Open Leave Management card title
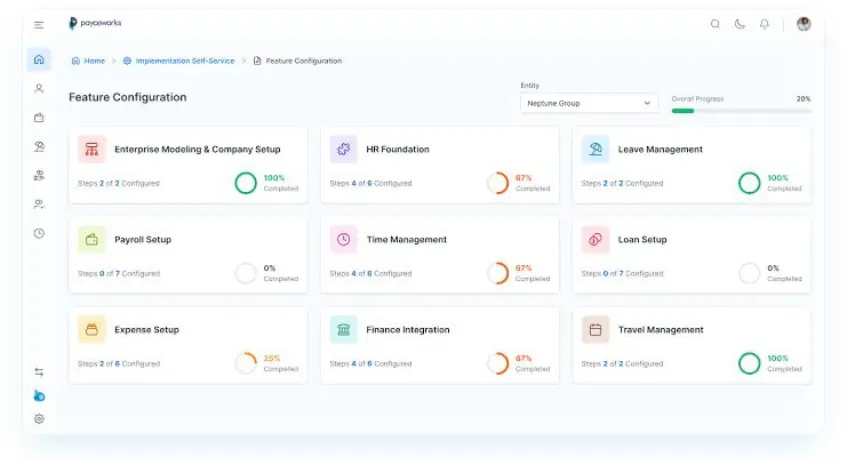Screen dimensions: 847x460 pos(660,149)
